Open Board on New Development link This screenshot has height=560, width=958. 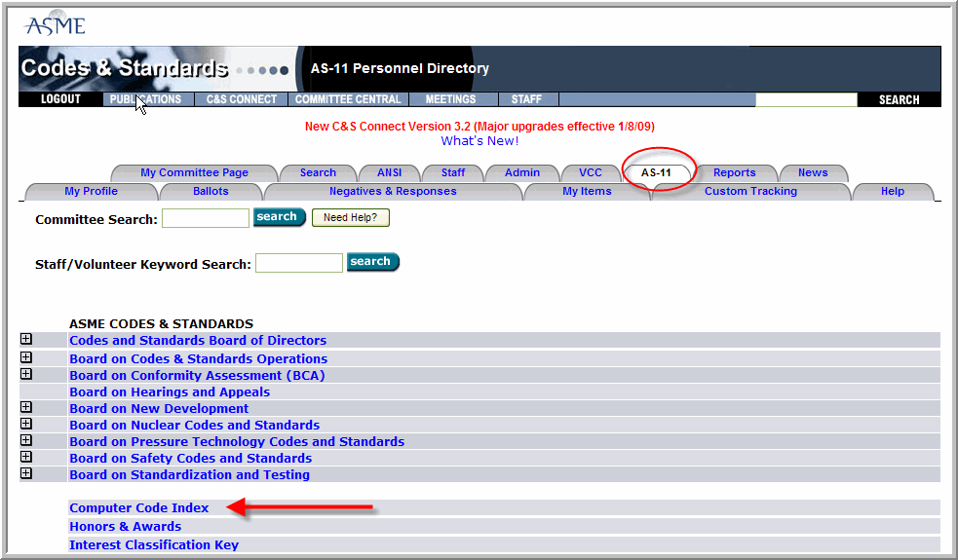pyautogui.click(x=159, y=408)
